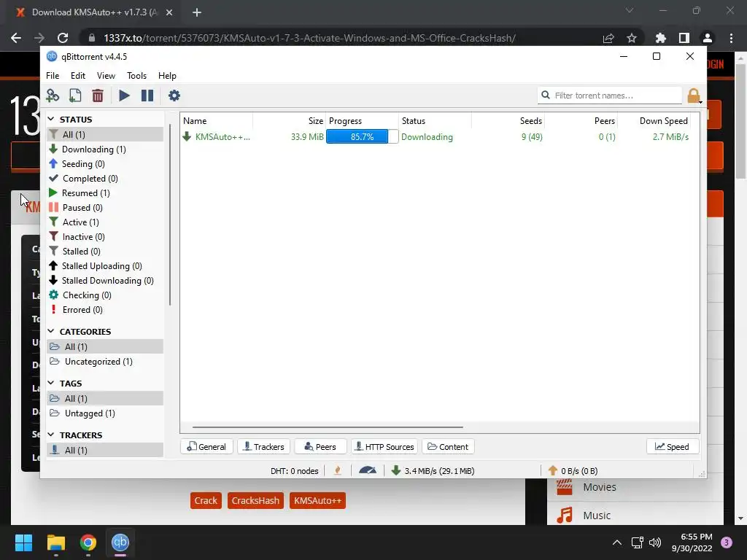
Task: Switch to the Peers tab
Action: point(321,447)
